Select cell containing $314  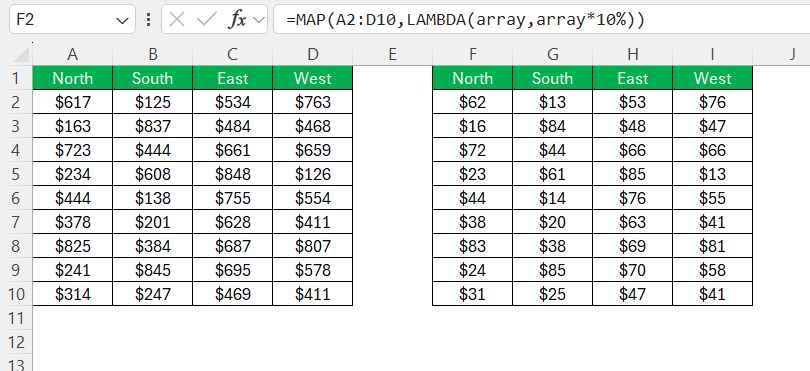click(x=73, y=294)
